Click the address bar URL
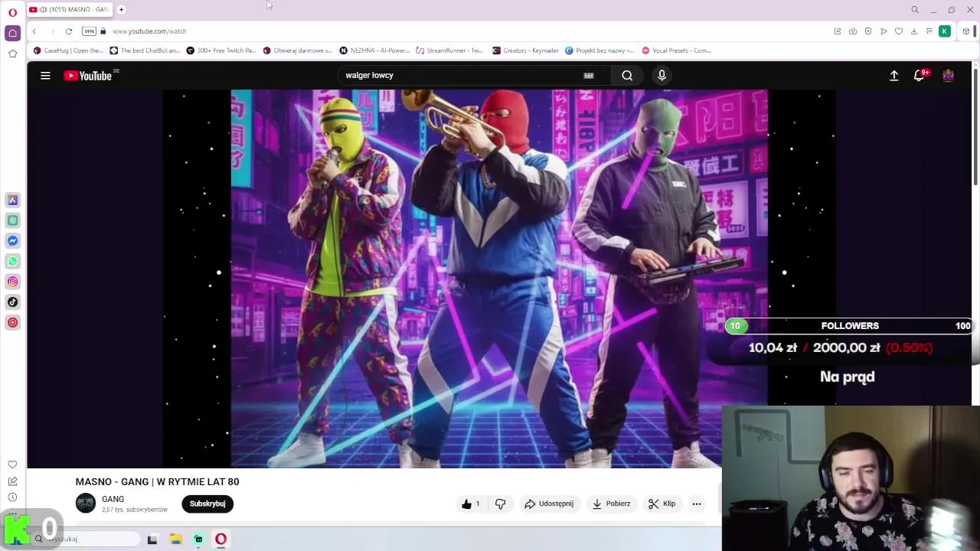This screenshot has height=551, width=980. tap(149, 31)
